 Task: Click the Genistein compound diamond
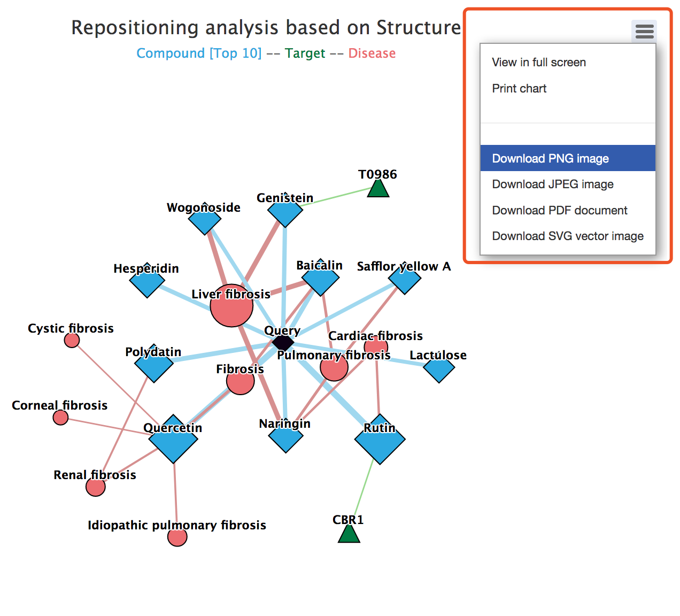(x=285, y=210)
